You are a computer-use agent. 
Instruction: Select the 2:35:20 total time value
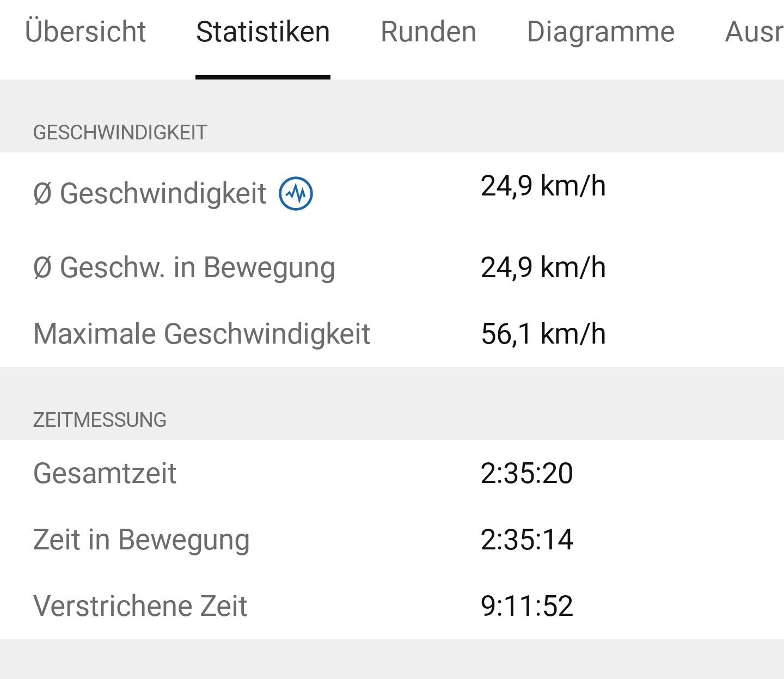(526, 473)
